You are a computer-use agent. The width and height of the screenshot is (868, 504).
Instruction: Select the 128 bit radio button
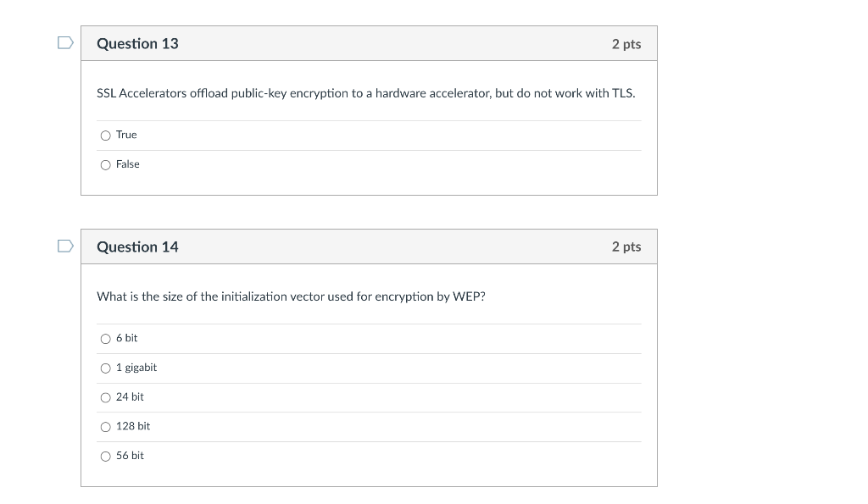(x=105, y=427)
